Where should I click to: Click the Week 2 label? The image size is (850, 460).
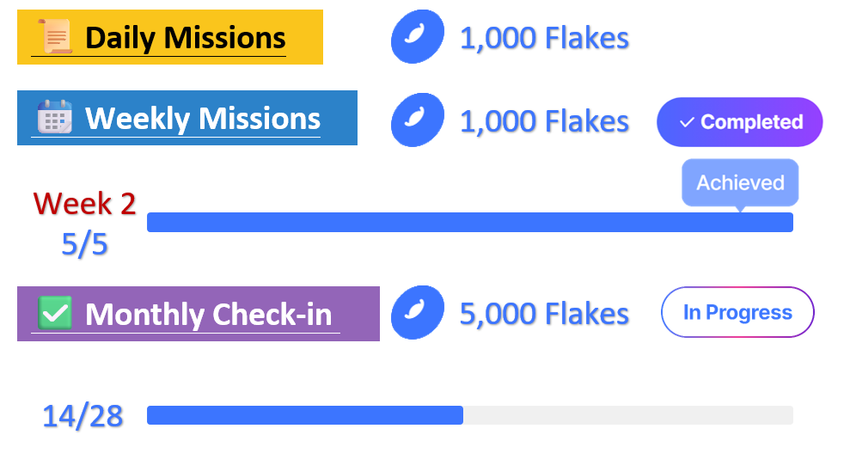pos(84,203)
